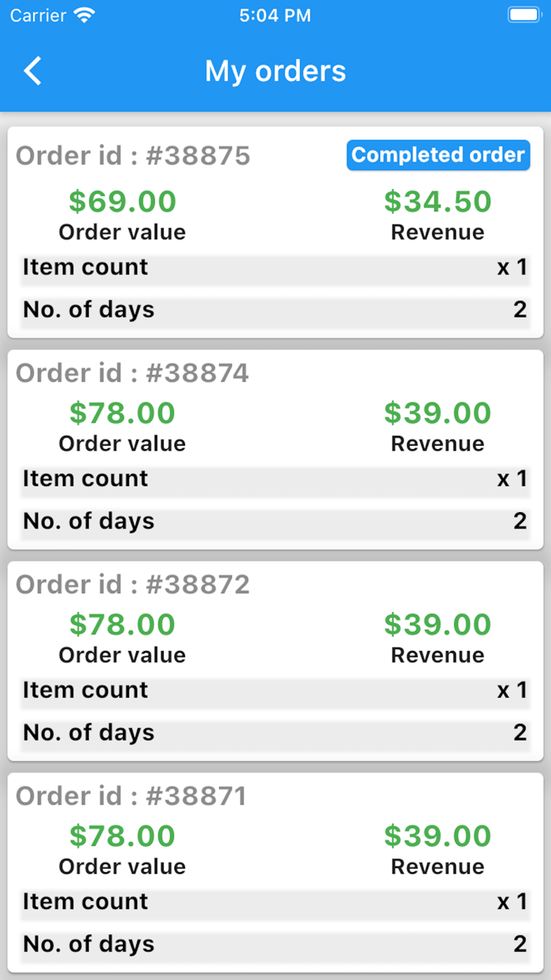Tap the Completed order badge
551x980 pixels.
click(x=438, y=155)
